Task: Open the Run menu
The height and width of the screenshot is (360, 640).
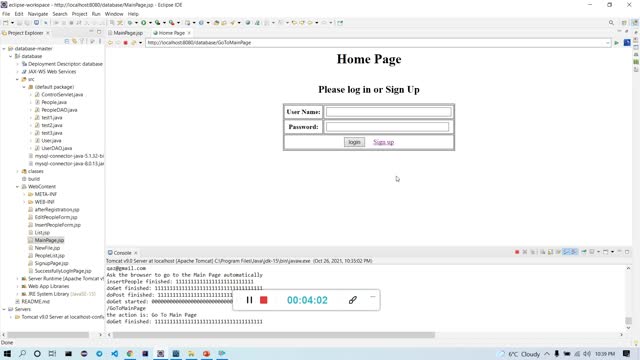Action: tap(96, 14)
